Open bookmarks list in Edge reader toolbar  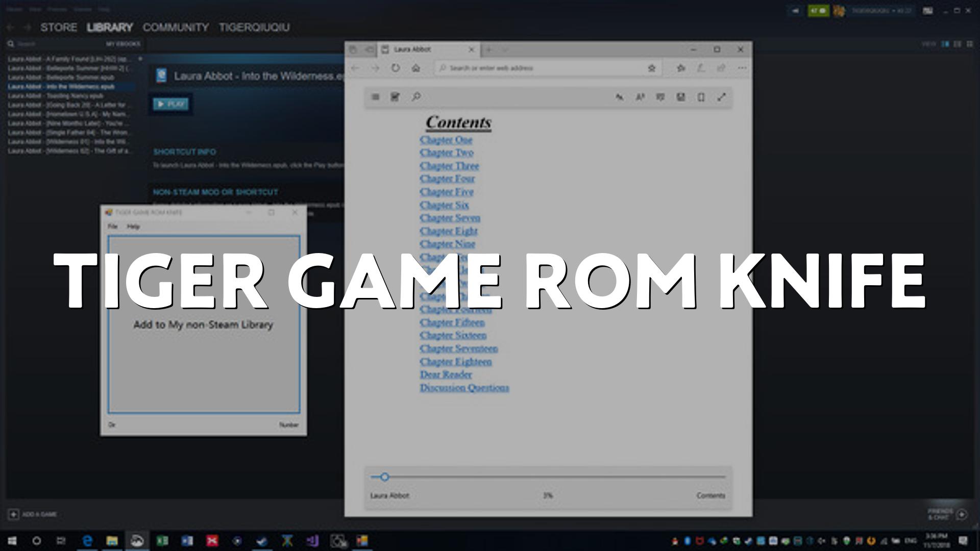(395, 97)
